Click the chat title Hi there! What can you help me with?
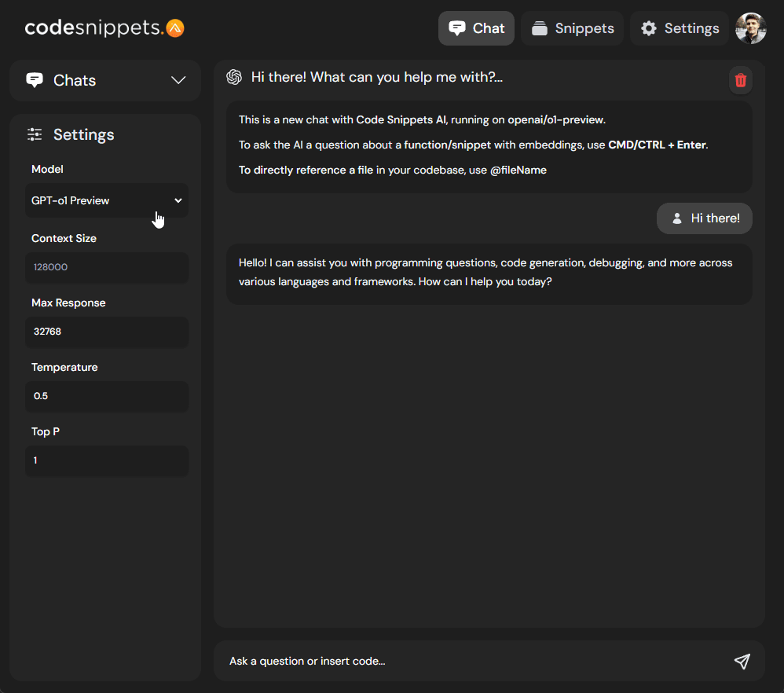The width and height of the screenshot is (784, 693). 376,77
